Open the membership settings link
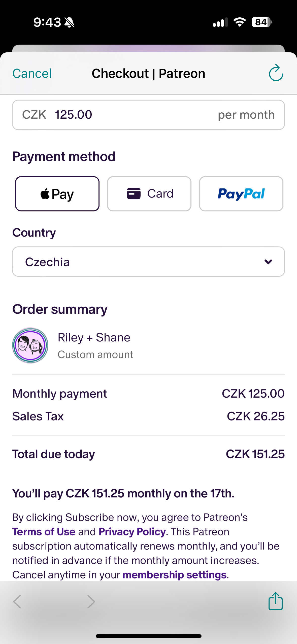Viewport: 297px width, 644px height. (x=174, y=575)
